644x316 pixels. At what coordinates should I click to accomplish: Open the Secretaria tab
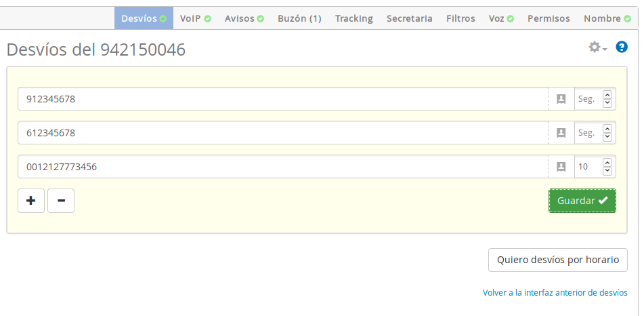coord(409,19)
